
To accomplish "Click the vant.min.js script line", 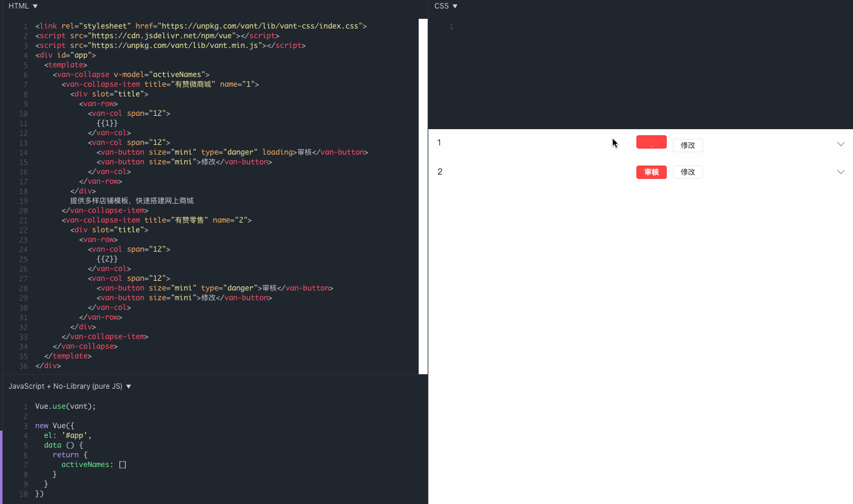I will [170, 45].
